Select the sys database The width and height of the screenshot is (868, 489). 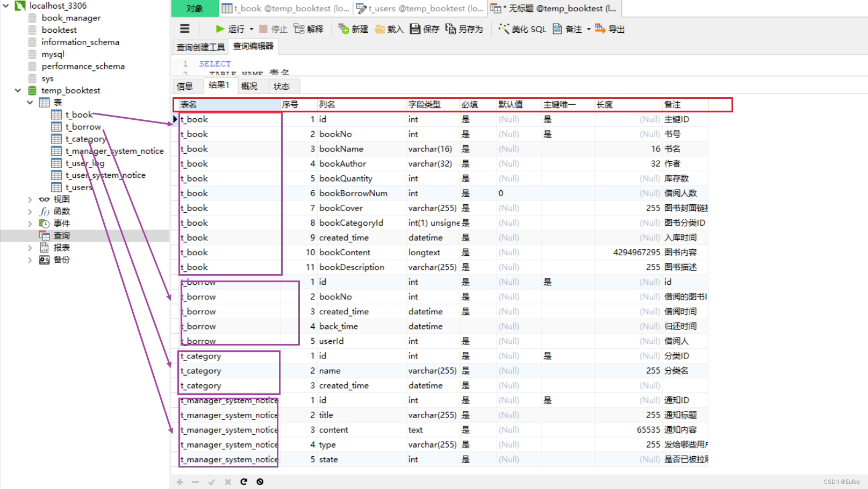tap(47, 78)
